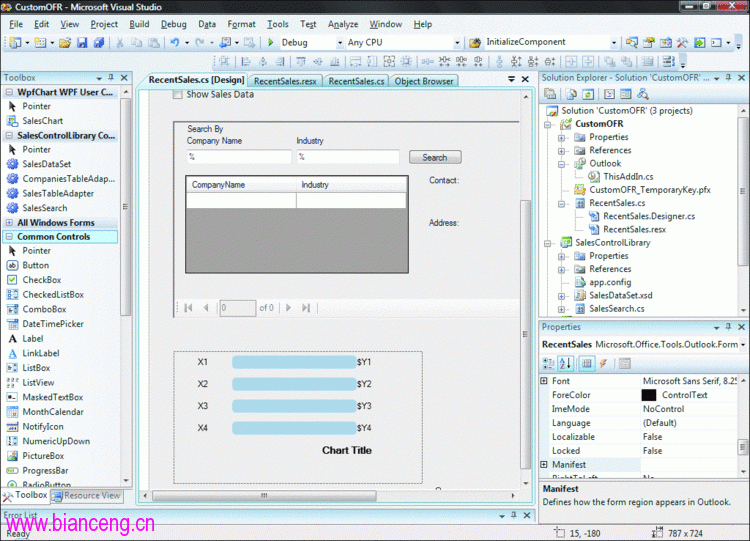The width and height of the screenshot is (750, 541).
Task: Select SalesChart in Toolbox
Action: [x=43, y=121]
